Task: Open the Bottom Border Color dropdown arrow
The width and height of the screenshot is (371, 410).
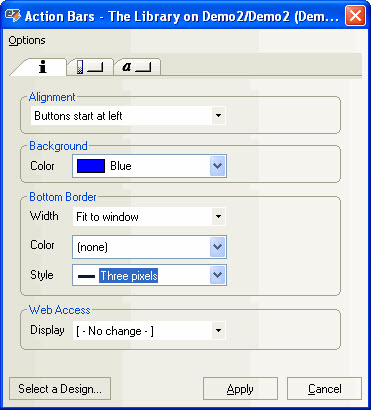Action: [x=218, y=247]
